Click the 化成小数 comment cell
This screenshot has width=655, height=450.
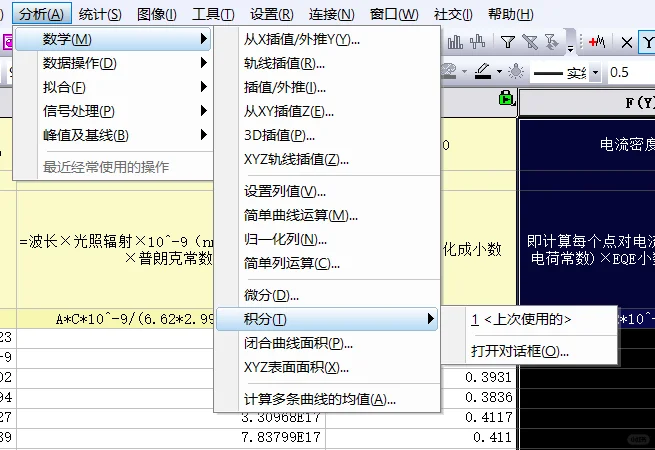tap(479, 249)
